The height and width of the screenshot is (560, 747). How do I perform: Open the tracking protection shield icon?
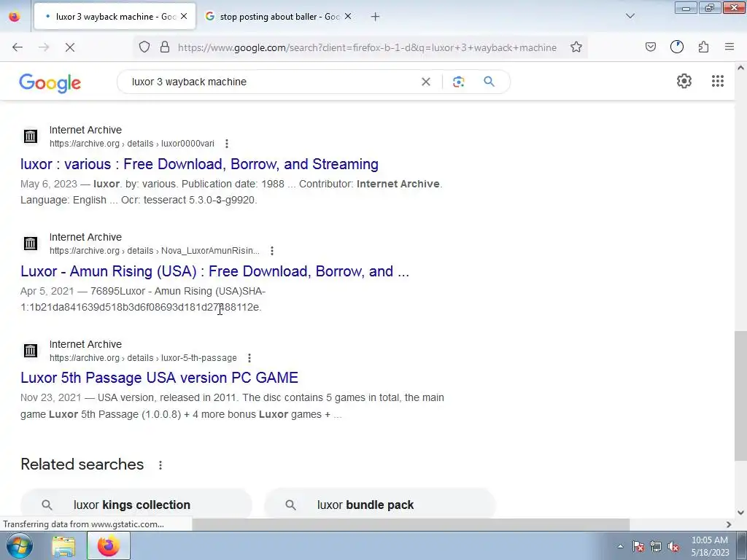coord(144,47)
